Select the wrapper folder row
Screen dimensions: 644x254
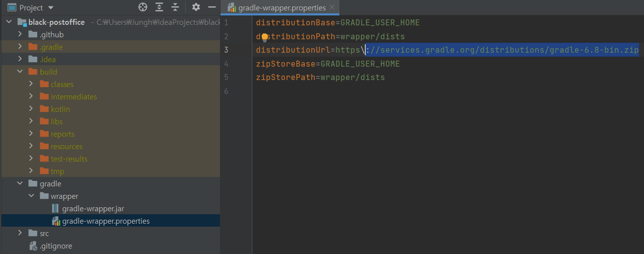[110, 196]
